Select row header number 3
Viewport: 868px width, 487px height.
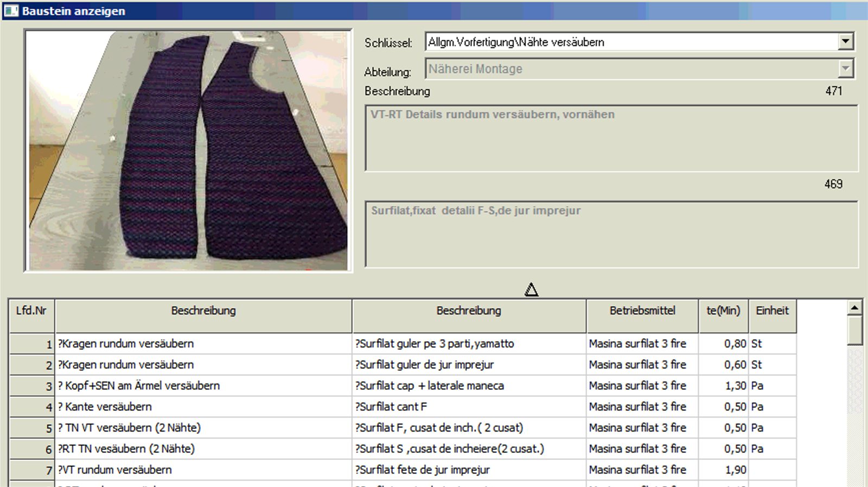click(x=31, y=386)
